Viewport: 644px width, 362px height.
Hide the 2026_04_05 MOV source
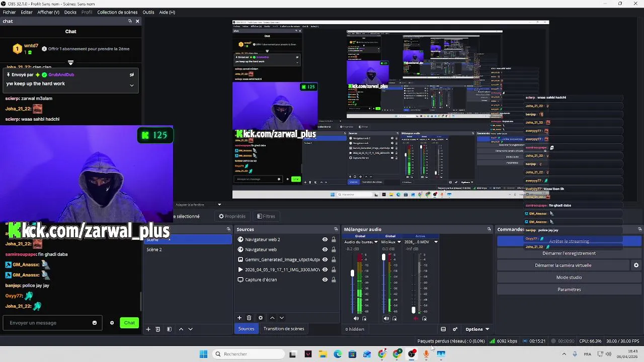click(x=325, y=269)
